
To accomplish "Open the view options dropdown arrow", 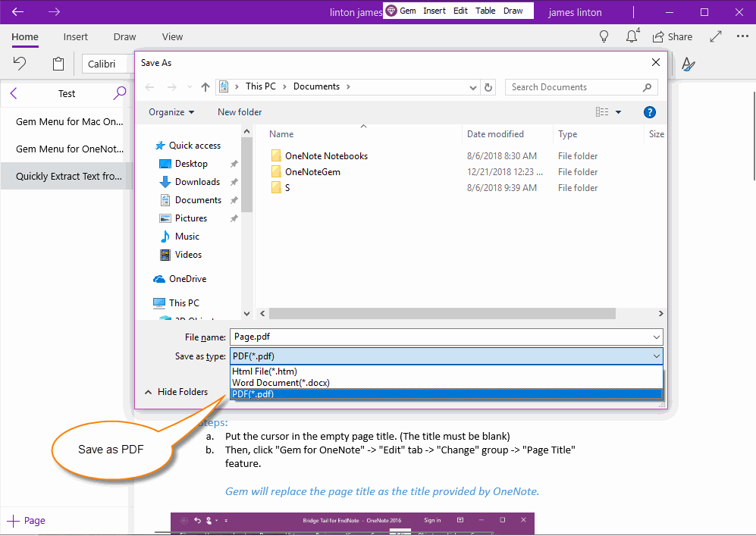I will pos(618,112).
